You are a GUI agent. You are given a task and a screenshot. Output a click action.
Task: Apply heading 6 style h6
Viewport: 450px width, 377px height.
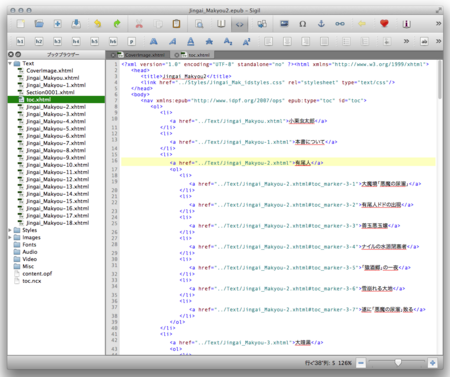click(113, 41)
